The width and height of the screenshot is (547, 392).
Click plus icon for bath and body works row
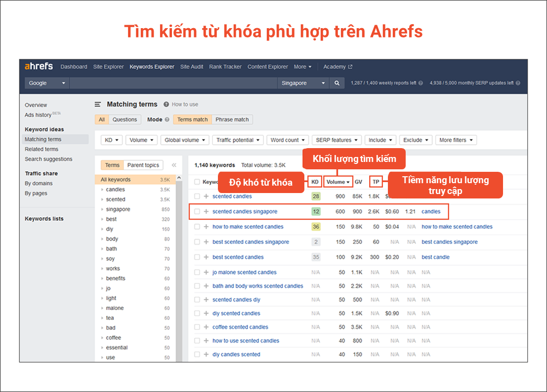[x=206, y=286]
